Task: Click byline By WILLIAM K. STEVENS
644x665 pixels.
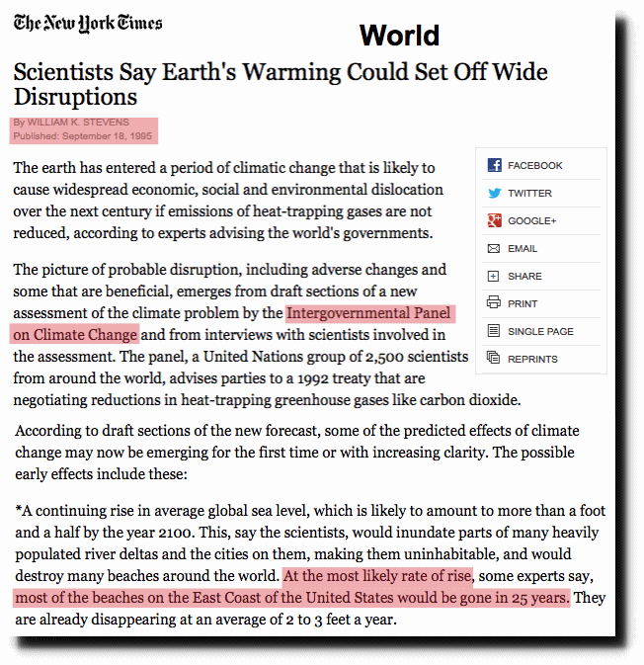Action: point(71,123)
